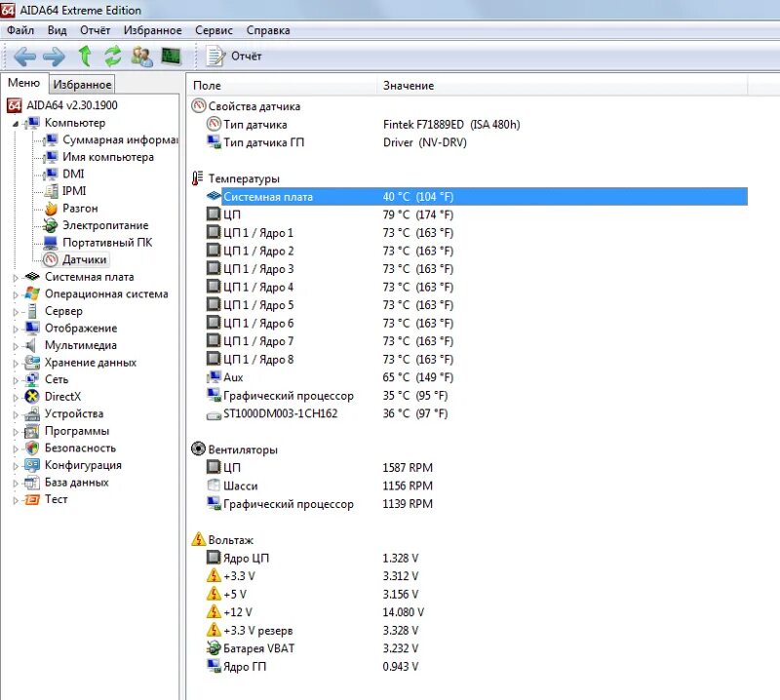The width and height of the screenshot is (780, 700).
Task: Click the Forward arrow toolbar icon
Action: [54, 57]
